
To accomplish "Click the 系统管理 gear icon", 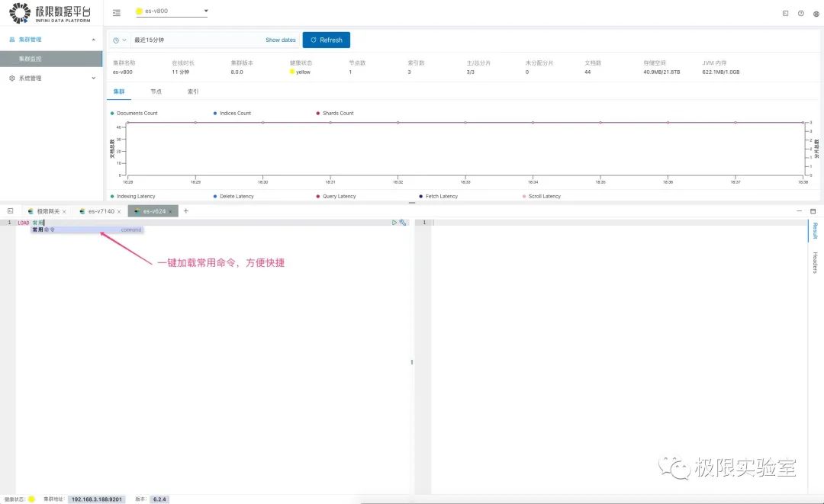I will 12,79.
